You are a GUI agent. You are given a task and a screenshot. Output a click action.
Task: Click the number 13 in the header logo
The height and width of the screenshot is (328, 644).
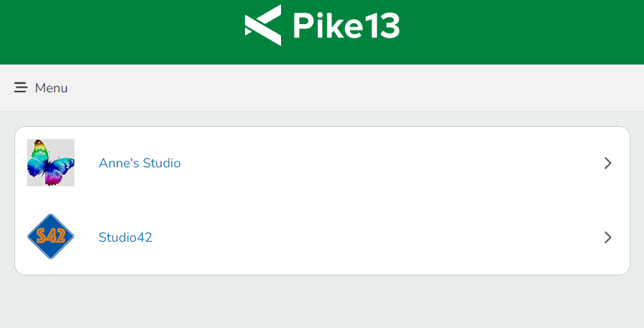(x=381, y=26)
